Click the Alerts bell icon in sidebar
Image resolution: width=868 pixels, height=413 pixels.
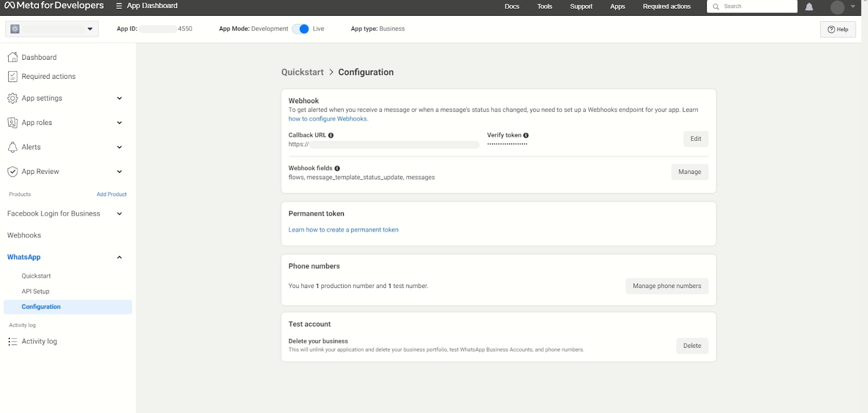click(13, 147)
